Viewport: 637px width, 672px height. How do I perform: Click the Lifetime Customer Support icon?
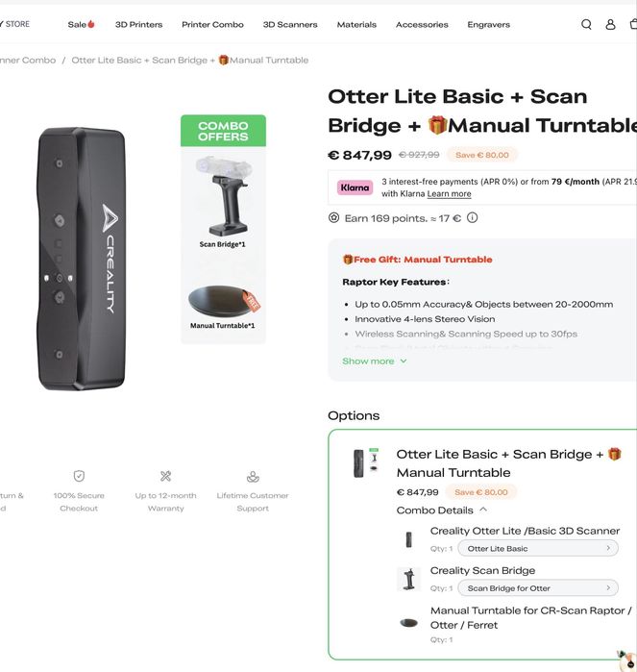(253, 476)
